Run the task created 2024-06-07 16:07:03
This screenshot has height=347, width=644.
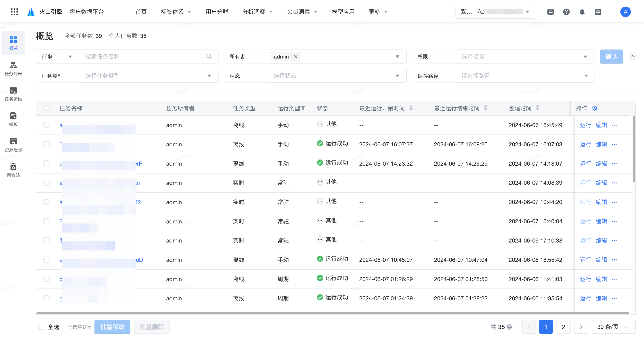pos(585,144)
